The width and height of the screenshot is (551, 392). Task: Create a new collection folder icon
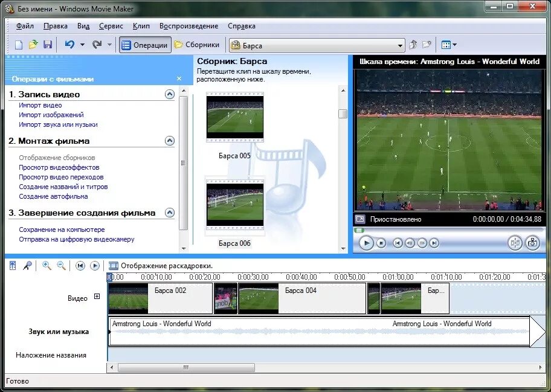(427, 45)
